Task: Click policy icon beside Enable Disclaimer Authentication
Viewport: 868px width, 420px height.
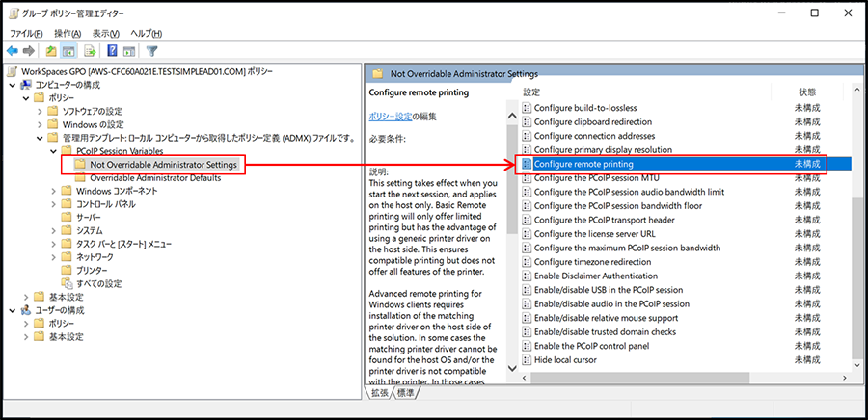Action: [527, 276]
